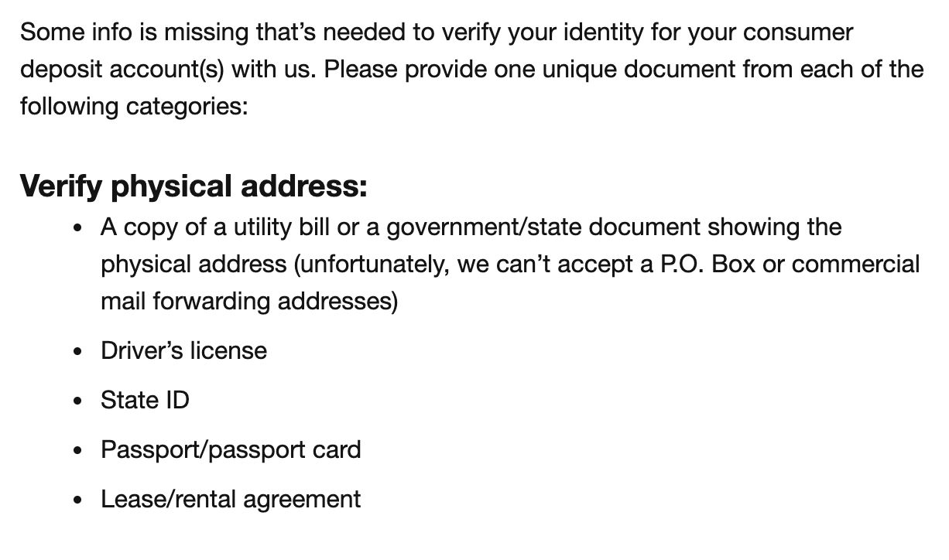
Task: Click the bullet before 'State ID'
Action: coord(77,401)
